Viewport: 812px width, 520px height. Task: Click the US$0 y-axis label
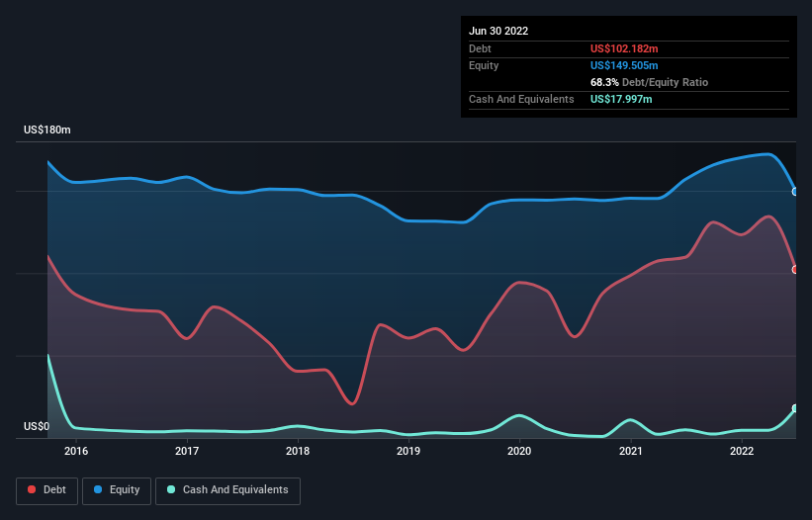pyautogui.click(x=37, y=426)
